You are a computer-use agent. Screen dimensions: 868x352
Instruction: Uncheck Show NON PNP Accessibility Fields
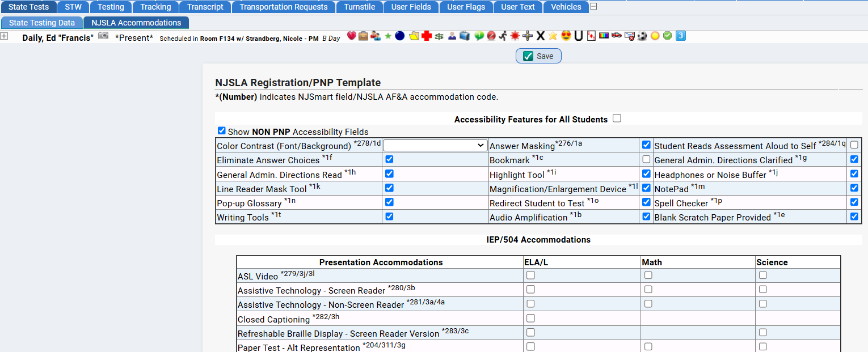[x=222, y=131]
